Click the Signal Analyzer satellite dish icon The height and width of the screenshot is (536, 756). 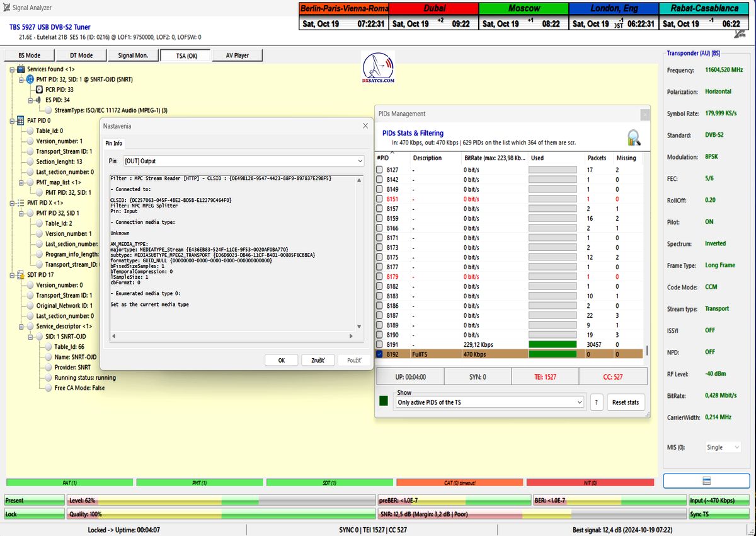coord(7,8)
